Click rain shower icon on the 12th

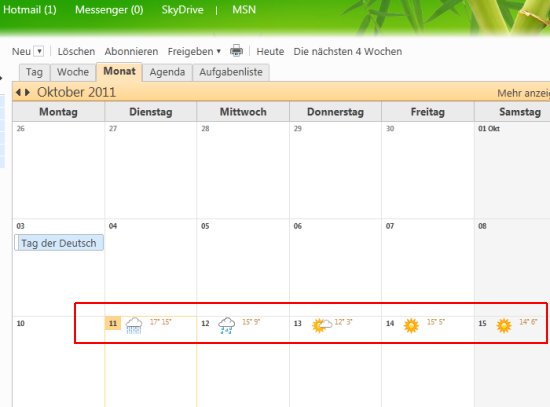point(227,326)
